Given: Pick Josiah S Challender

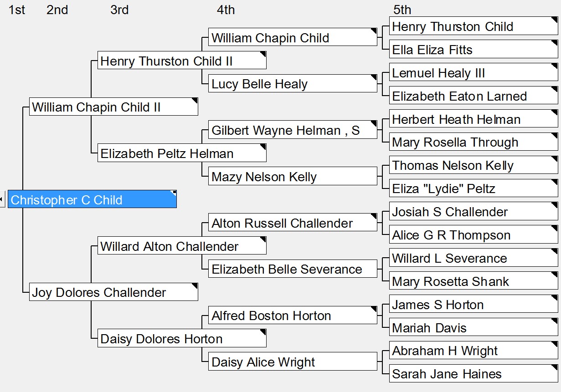Looking at the screenshot, I should [x=474, y=211].
